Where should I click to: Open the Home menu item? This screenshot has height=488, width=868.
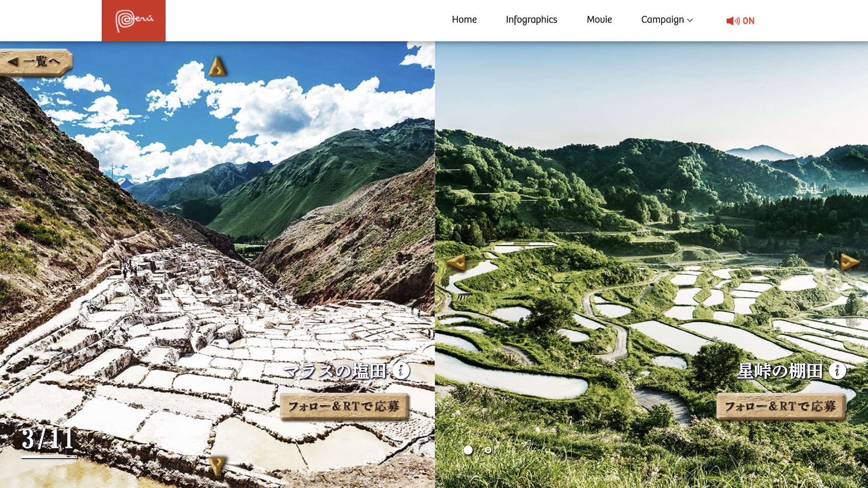click(x=464, y=19)
